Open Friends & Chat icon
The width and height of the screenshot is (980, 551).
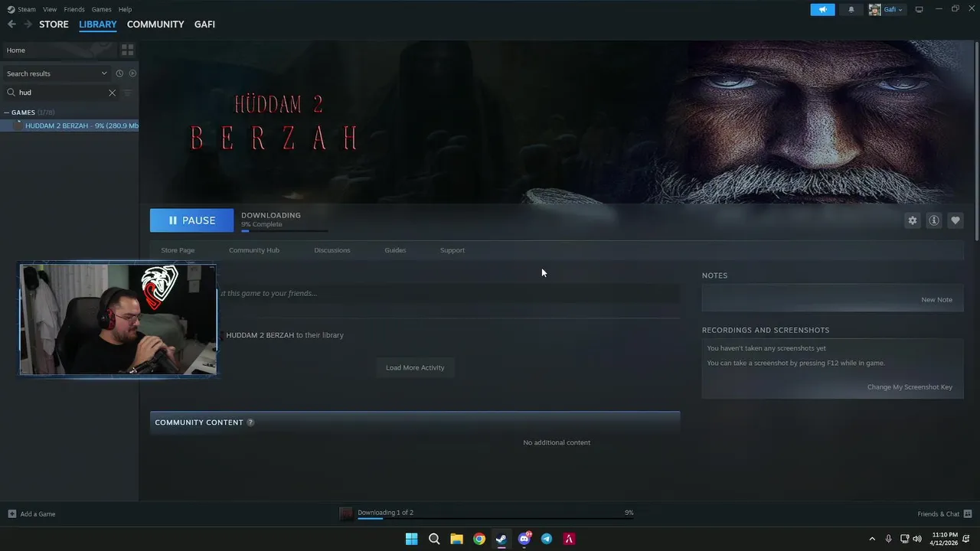point(968,514)
